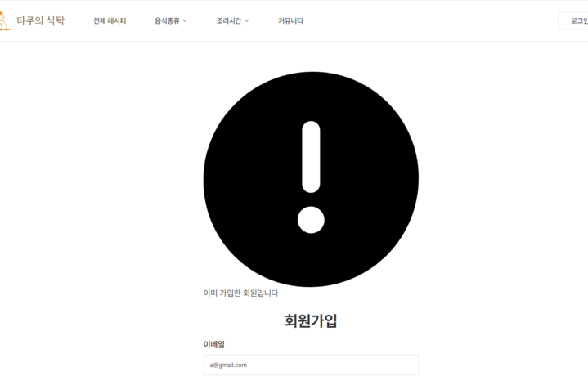
Task: Click the white exclamation bar in alert icon
Action: (x=311, y=157)
